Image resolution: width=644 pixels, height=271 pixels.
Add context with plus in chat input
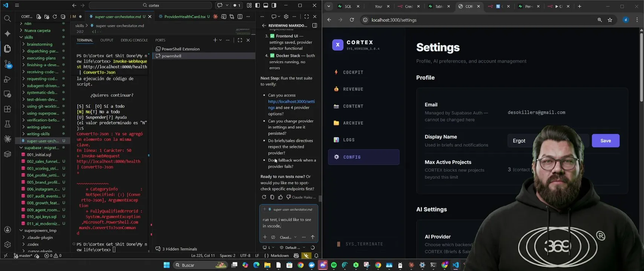click(x=265, y=237)
